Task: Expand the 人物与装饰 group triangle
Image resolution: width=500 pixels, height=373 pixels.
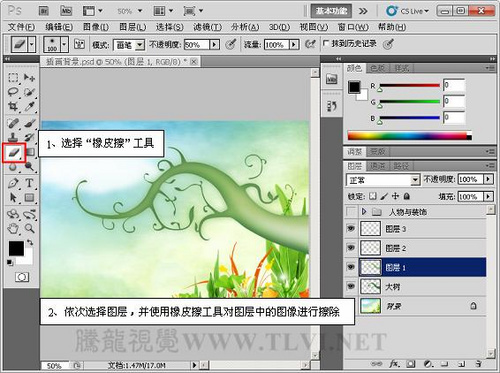Action: point(364,211)
